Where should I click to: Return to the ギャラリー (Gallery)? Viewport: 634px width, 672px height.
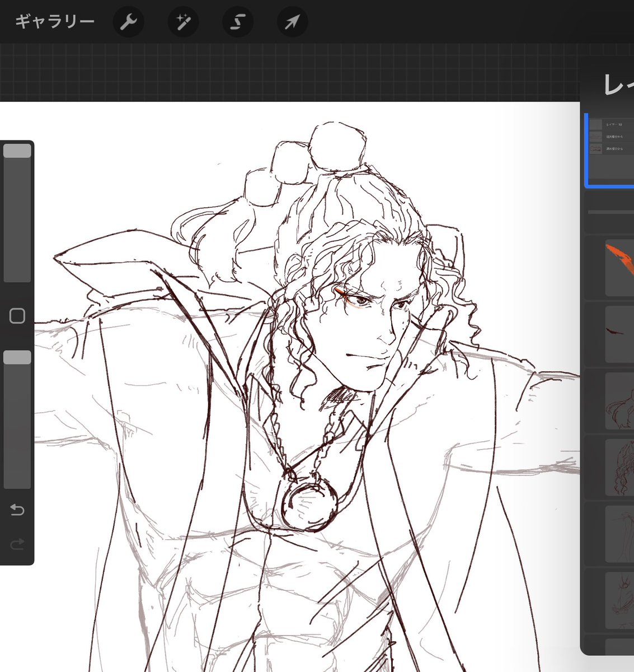(x=54, y=22)
